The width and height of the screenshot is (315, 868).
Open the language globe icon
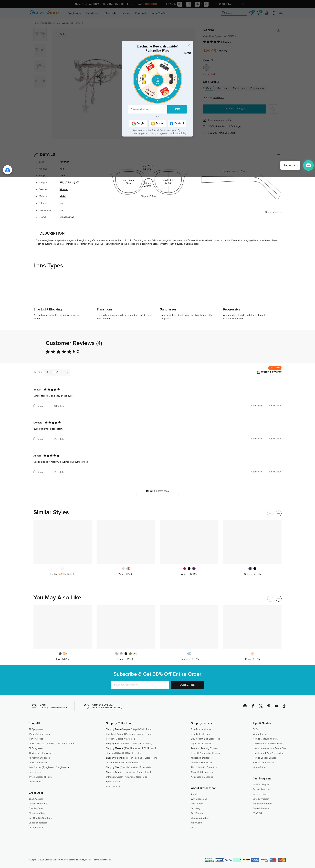click(274, 13)
